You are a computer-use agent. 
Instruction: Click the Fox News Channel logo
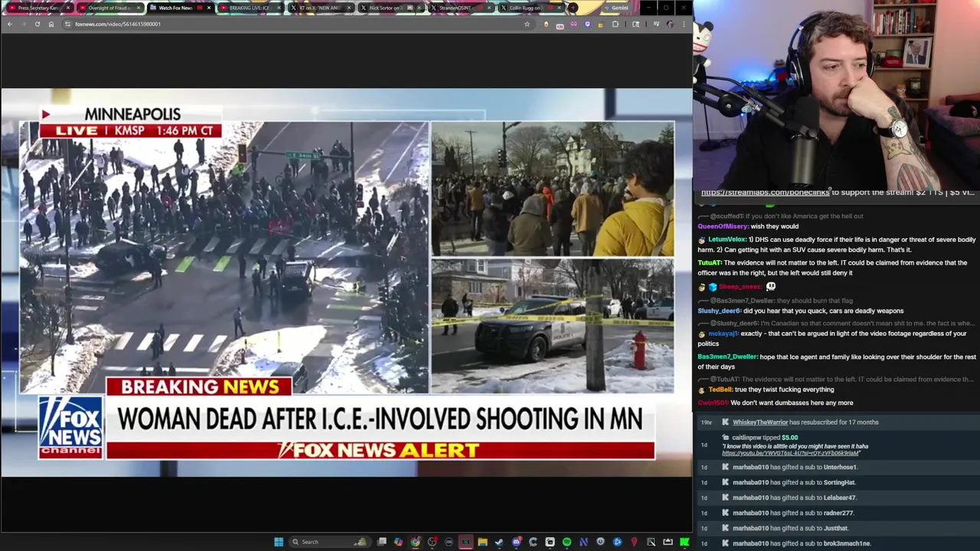(70, 427)
